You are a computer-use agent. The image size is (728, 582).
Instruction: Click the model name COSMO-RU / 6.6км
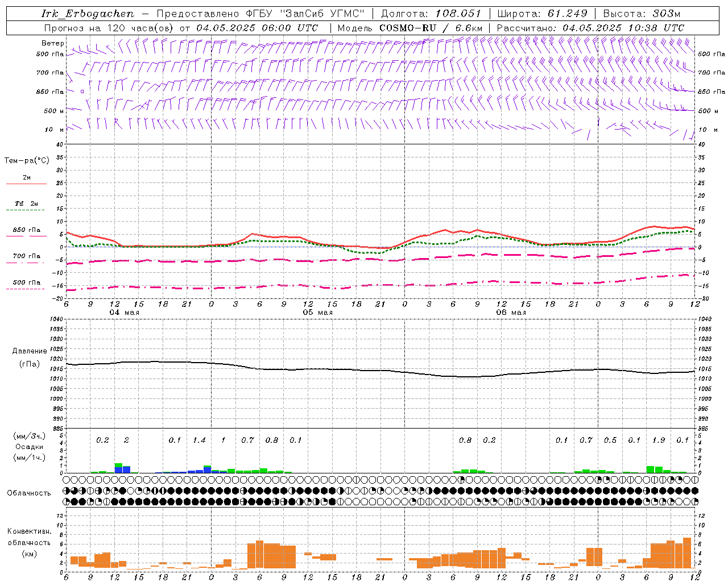click(431, 28)
